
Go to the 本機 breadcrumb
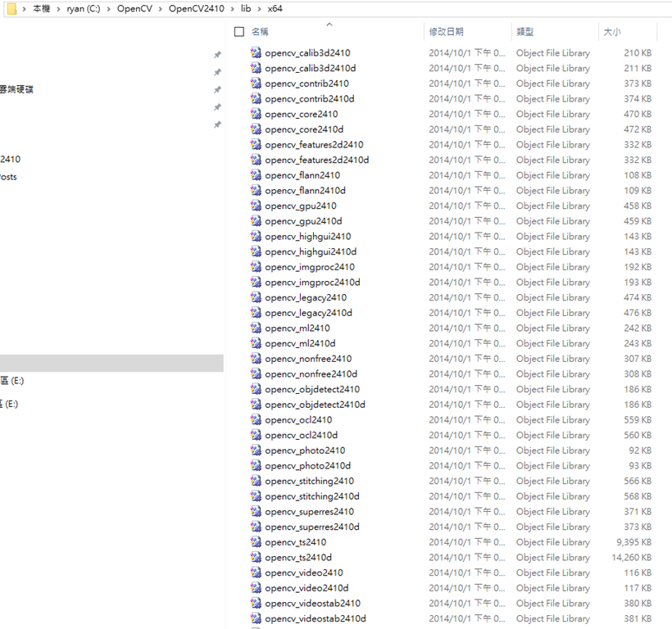coord(42,8)
